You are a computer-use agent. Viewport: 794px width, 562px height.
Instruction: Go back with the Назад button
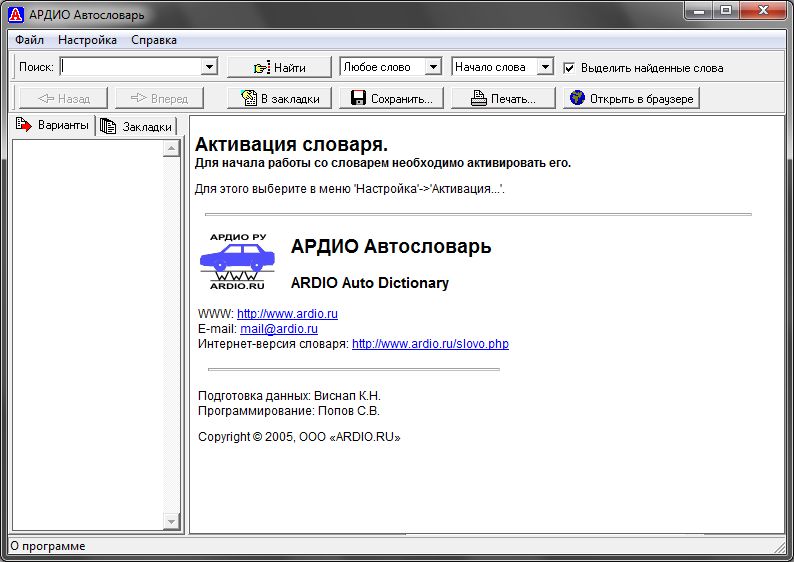[64, 98]
